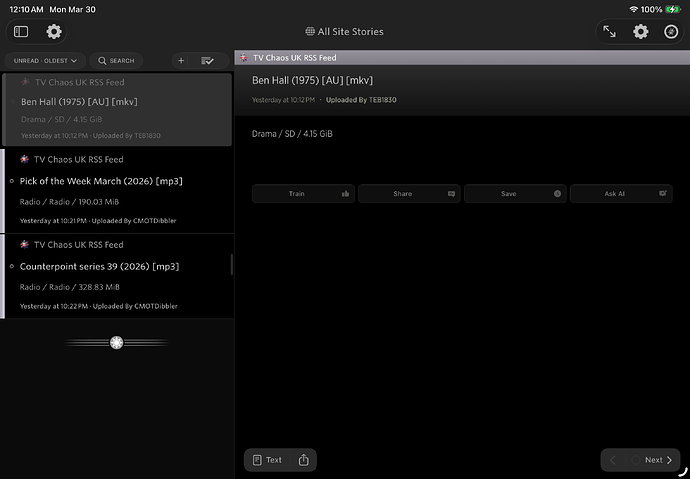Open story settings gear at top right
Viewport: 690px width, 479px height.
[x=641, y=32]
